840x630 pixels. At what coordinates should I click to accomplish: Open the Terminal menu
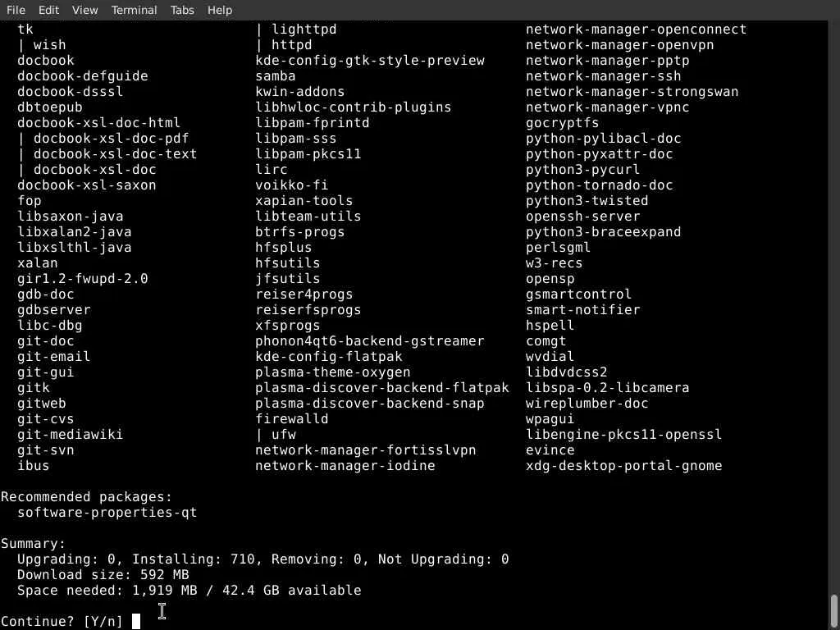(134, 10)
